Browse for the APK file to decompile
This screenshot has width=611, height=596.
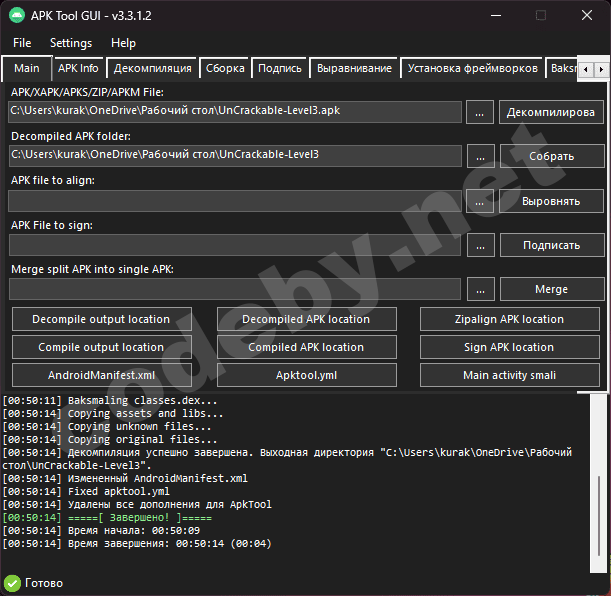[x=480, y=112]
